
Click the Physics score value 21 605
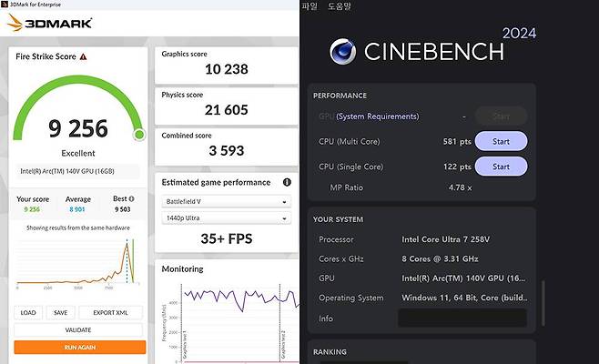[226, 110]
